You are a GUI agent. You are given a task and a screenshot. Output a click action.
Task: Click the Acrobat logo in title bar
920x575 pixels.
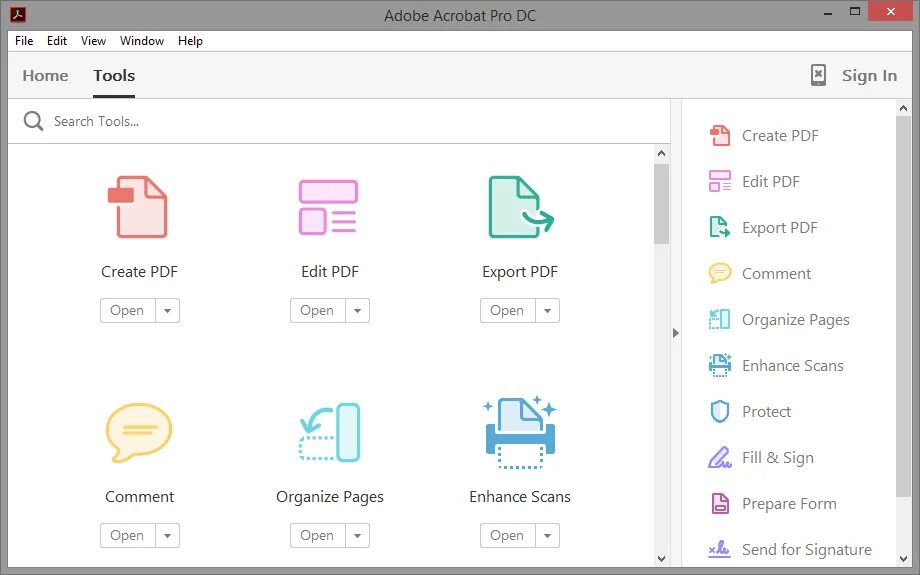(x=18, y=13)
